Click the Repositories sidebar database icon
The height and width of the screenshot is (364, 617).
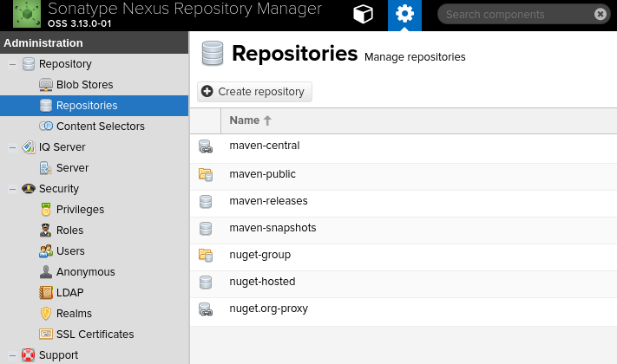[46, 106]
